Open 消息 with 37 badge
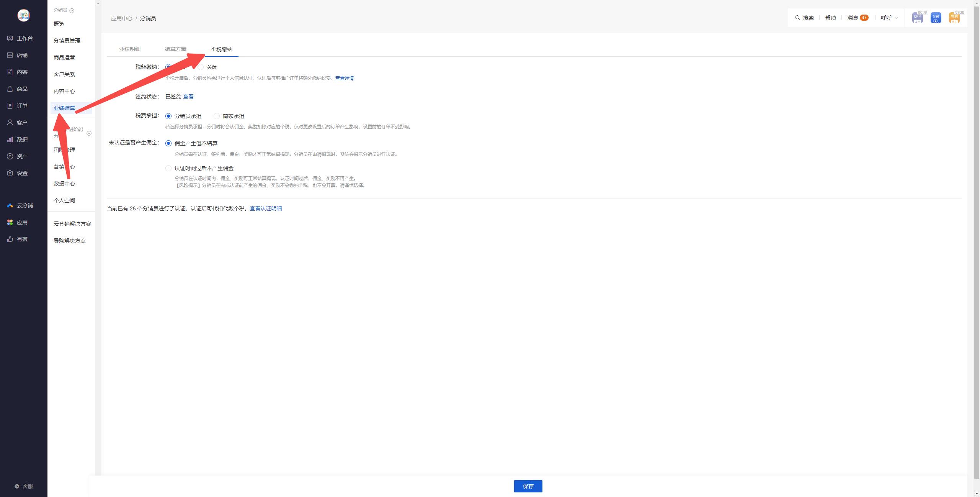The width and height of the screenshot is (980, 497). [858, 18]
